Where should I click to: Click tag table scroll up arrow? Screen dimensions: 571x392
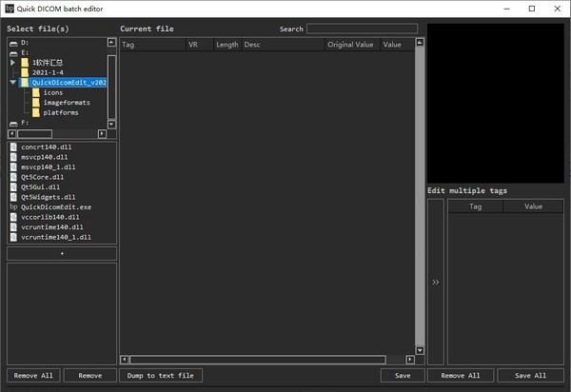[x=420, y=43]
